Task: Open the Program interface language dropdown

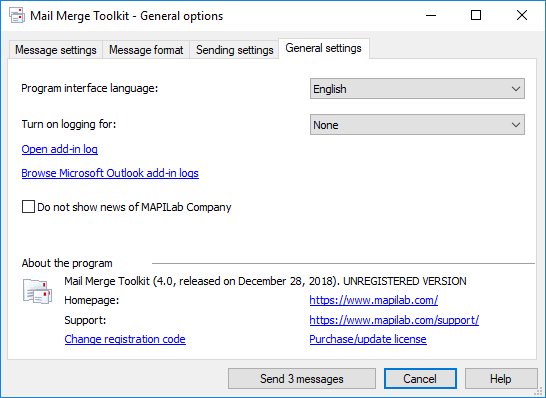Action: tap(417, 89)
